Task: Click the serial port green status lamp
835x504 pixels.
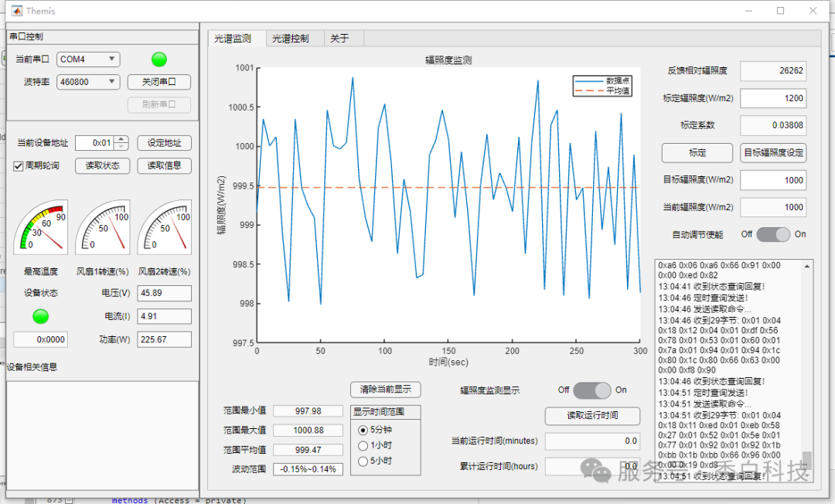Action: pyautogui.click(x=159, y=60)
